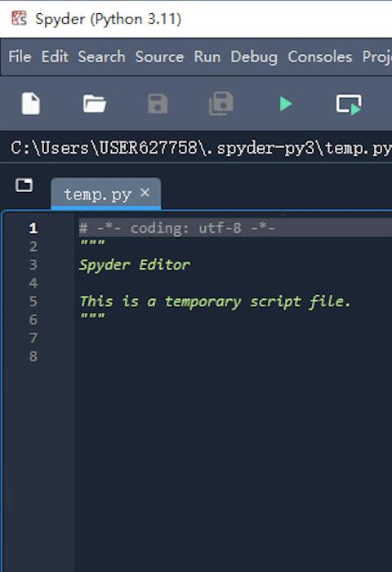Click the Save all files icon
Viewport: 392px width, 572px height.
(221, 104)
